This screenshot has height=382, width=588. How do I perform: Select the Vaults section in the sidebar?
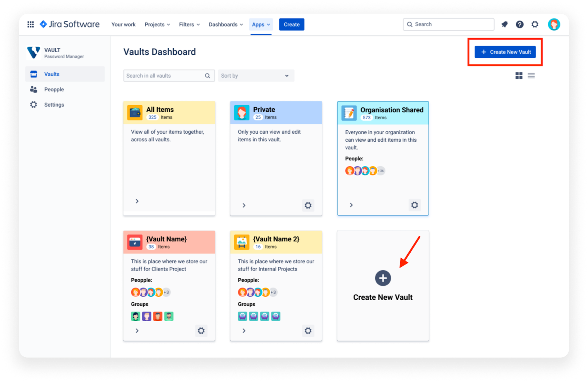click(x=52, y=74)
